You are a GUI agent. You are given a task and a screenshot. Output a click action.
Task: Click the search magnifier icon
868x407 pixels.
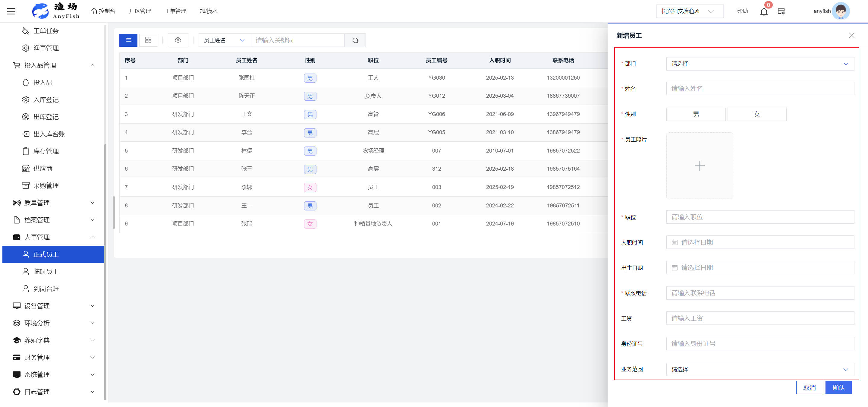click(355, 40)
